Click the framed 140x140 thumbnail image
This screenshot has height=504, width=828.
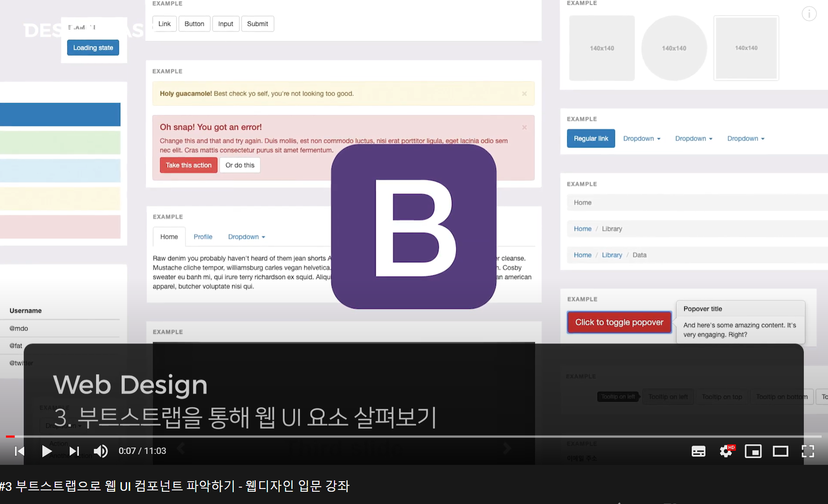(746, 48)
